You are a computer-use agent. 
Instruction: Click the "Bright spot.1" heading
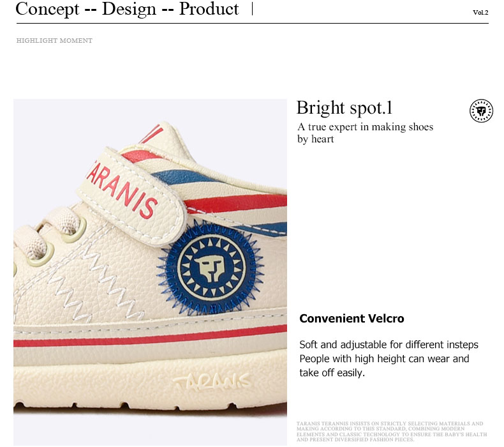tap(344, 107)
